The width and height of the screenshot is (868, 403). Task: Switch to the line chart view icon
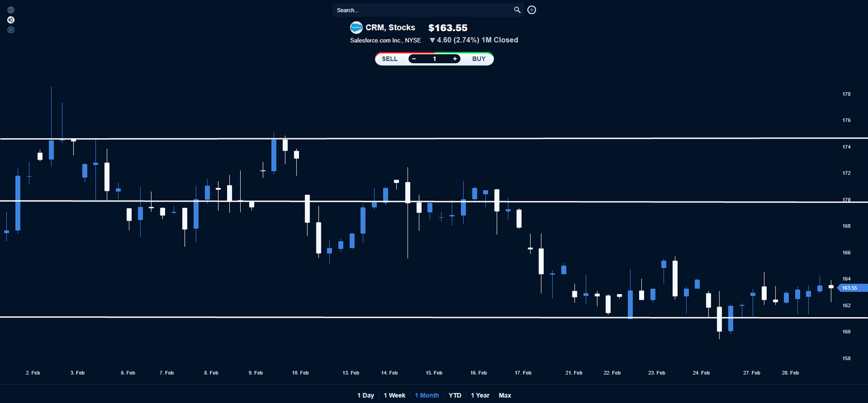point(11,10)
